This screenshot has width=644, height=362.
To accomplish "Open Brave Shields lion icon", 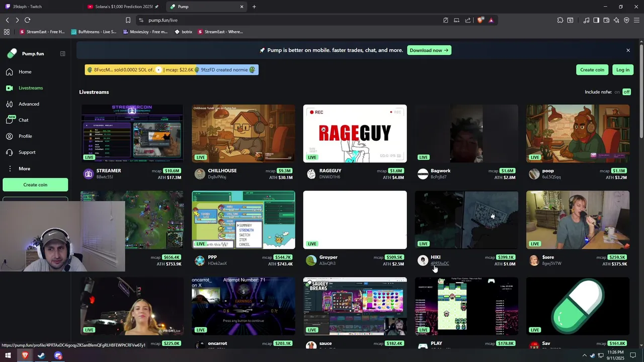I will click(480, 20).
